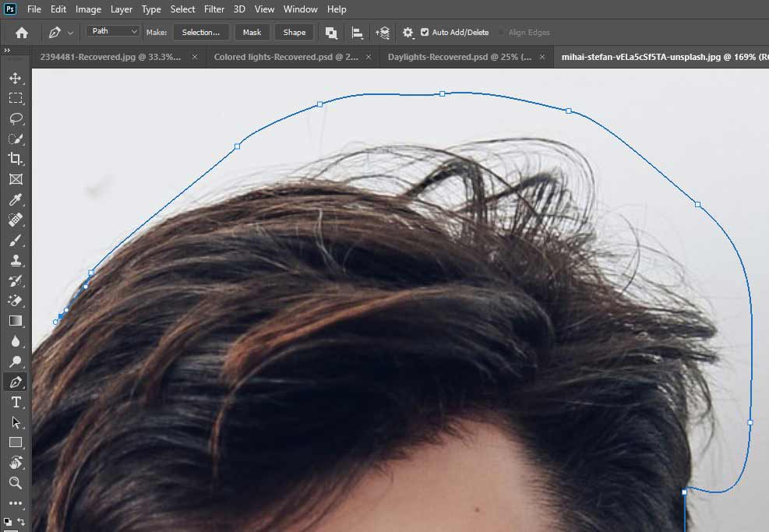Image resolution: width=769 pixels, height=532 pixels.
Task: Click the Home icon in options bar
Action: pyautogui.click(x=22, y=33)
